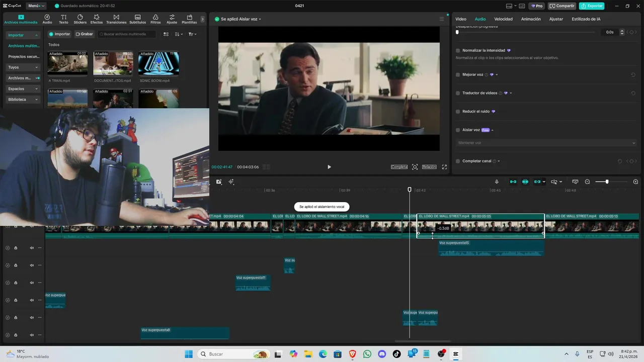Open more options for Voz superpuesta15 track
Image resolution: width=644 pixels, height=362 pixels.
click(40, 248)
